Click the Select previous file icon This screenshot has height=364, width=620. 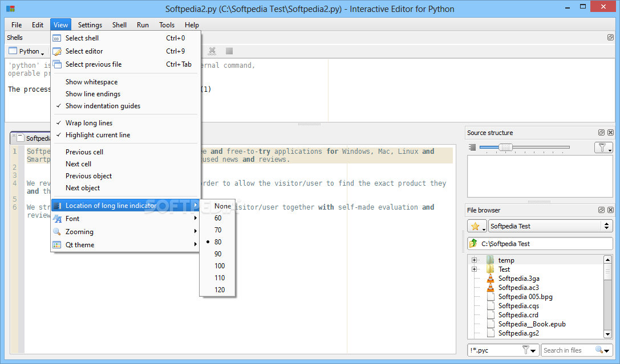click(57, 64)
